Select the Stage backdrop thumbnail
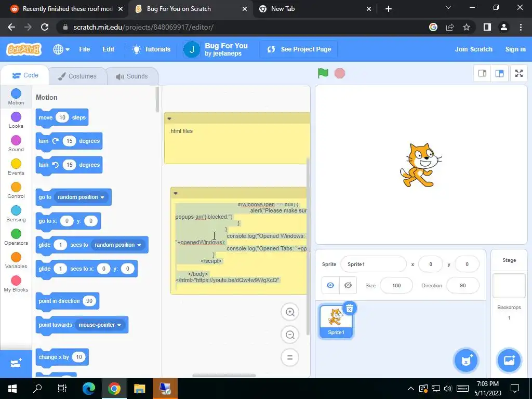532x399 pixels. coord(509,286)
